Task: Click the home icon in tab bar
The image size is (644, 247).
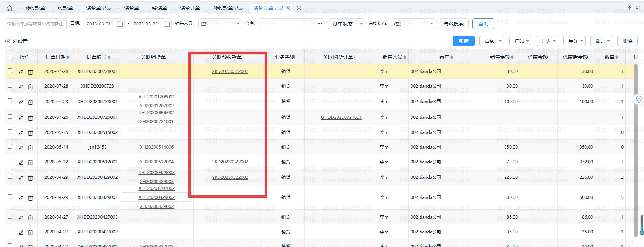Action: coord(9,8)
